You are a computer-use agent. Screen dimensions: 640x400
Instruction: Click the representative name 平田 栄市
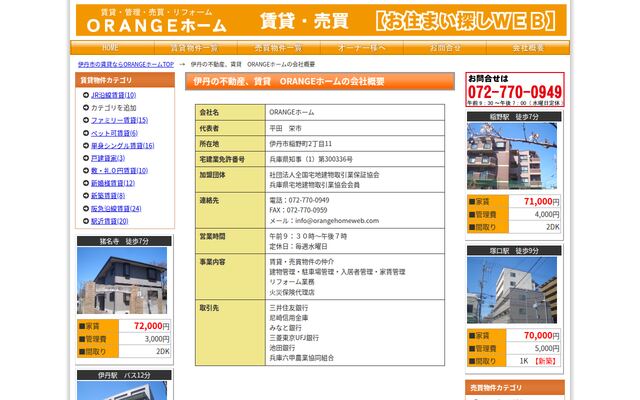285,128
